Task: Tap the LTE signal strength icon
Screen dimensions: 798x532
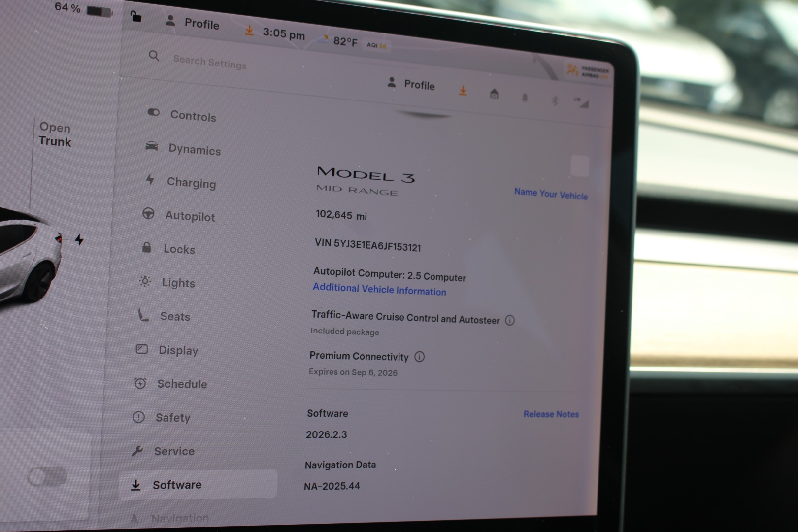Action: click(x=582, y=103)
